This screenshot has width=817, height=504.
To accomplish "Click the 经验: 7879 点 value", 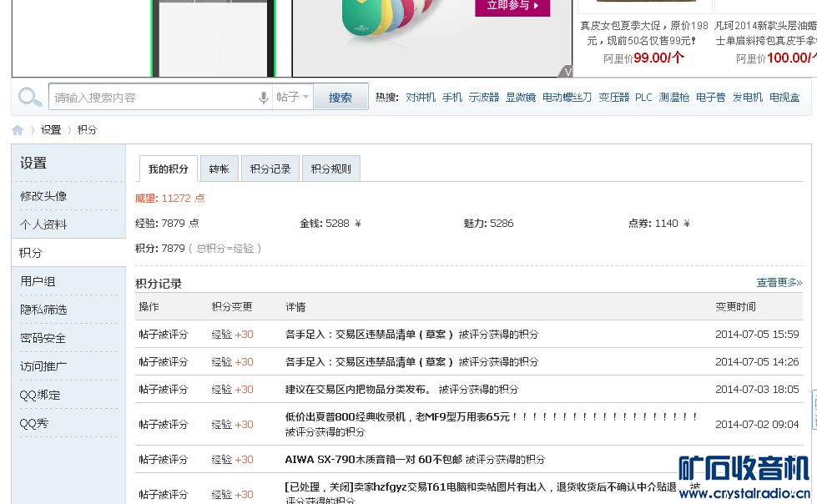I will (167, 224).
